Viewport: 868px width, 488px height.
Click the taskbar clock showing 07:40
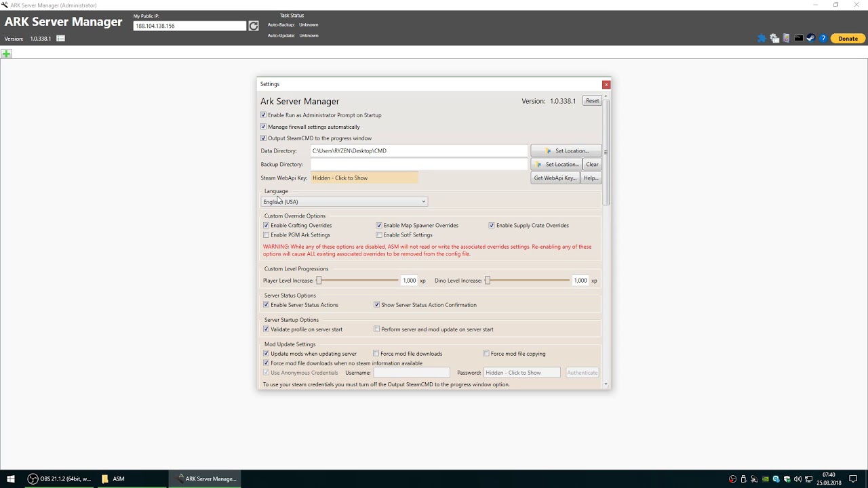click(829, 479)
